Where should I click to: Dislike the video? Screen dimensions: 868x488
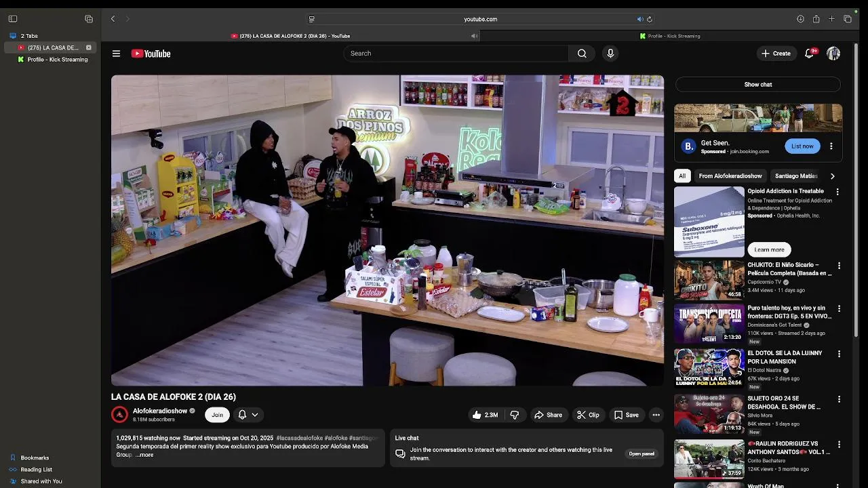(515, 415)
